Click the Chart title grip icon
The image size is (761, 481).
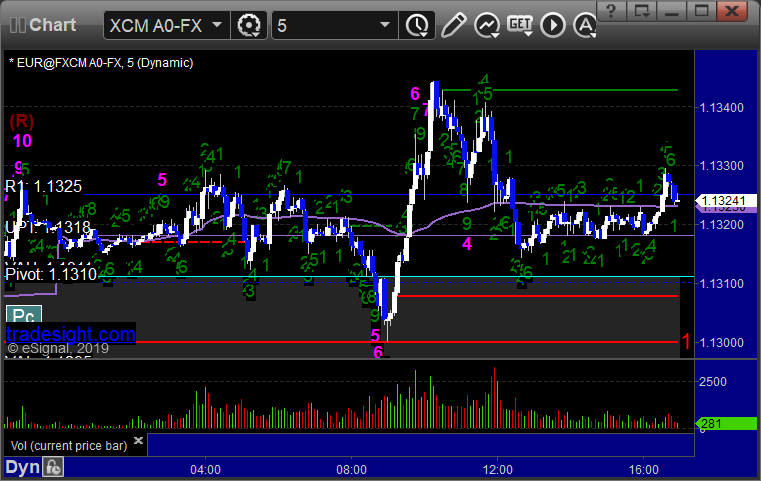tap(17, 25)
